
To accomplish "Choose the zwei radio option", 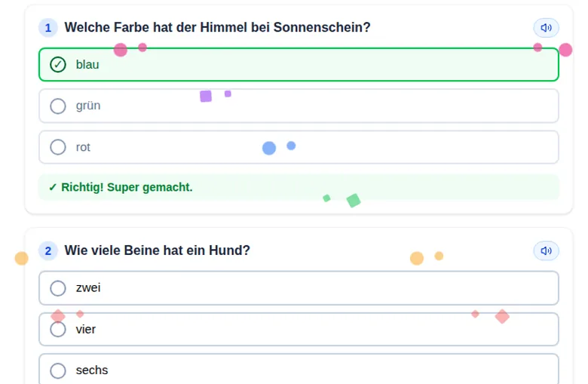I will [x=58, y=288].
